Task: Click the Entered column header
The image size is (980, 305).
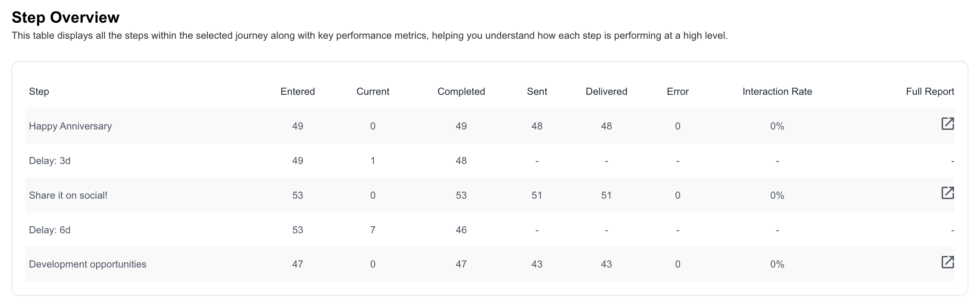Action: tap(297, 91)
